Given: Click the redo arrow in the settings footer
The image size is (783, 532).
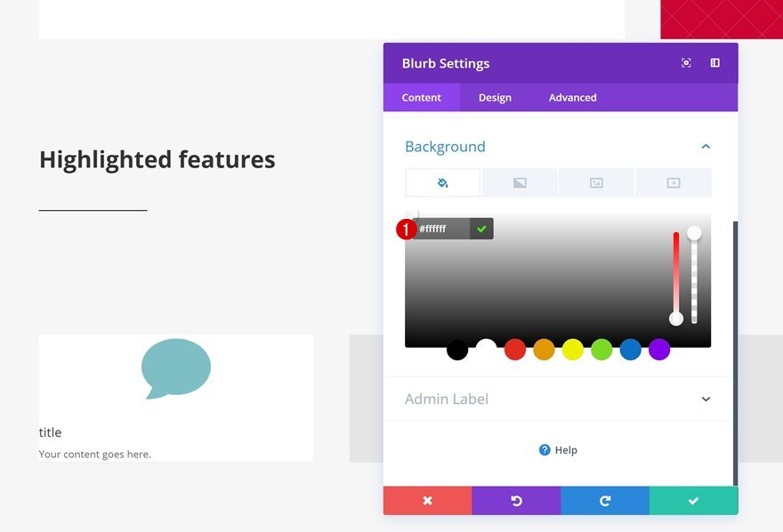Looking at the screenshot, I should click(x=605, y=500).
